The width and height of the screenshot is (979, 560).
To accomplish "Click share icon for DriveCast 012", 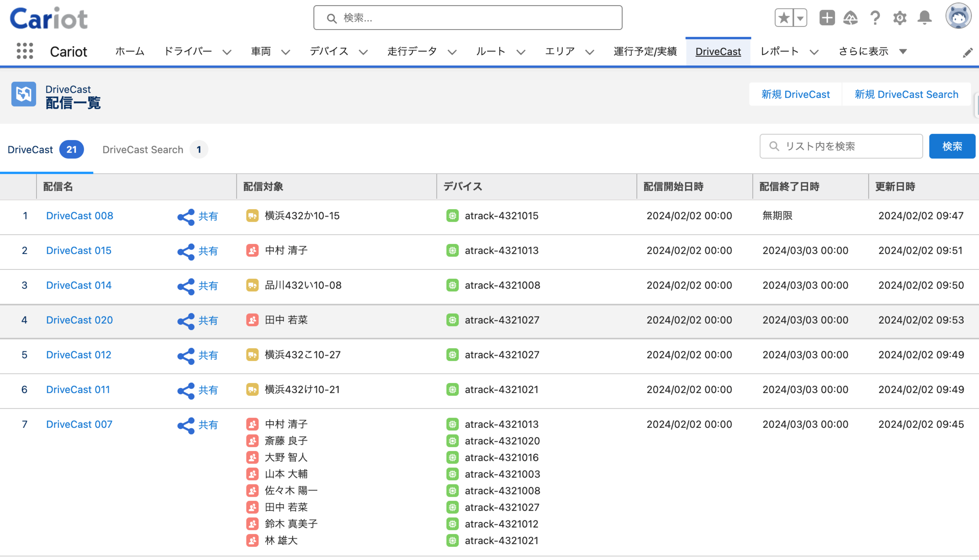I will pyautogui.click(x=186, y=356).
